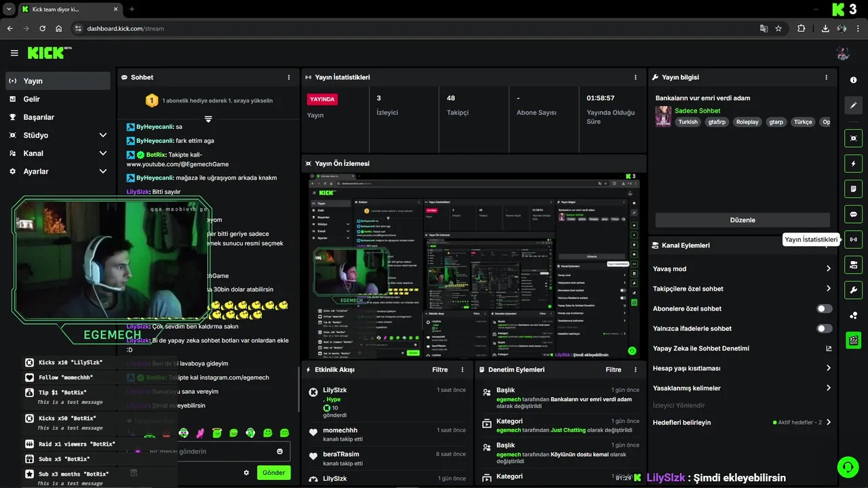This screenshot has height=488, width=868.
Task: Click the green clapperboard icon in sidebar
Action: (853, 340)
